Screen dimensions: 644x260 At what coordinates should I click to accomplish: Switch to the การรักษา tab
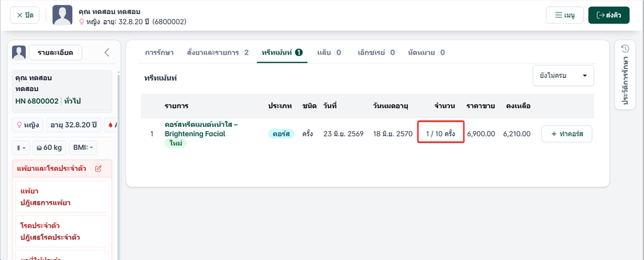(159, 53)
